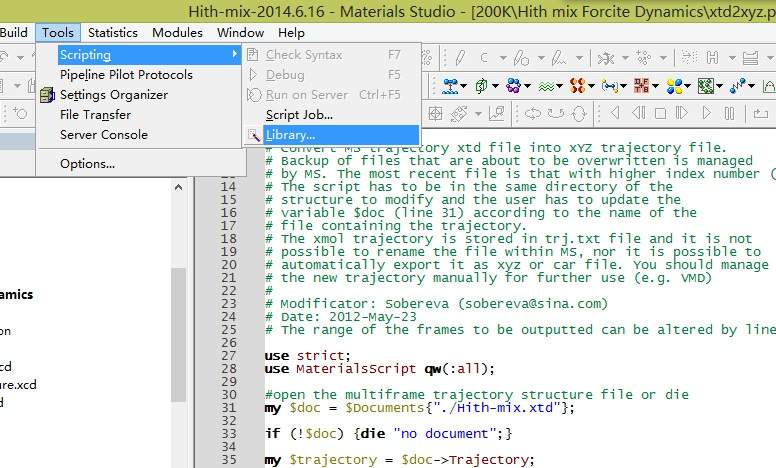Open the green dotted square module icon

pyautogui.click(x=705, y=86)
